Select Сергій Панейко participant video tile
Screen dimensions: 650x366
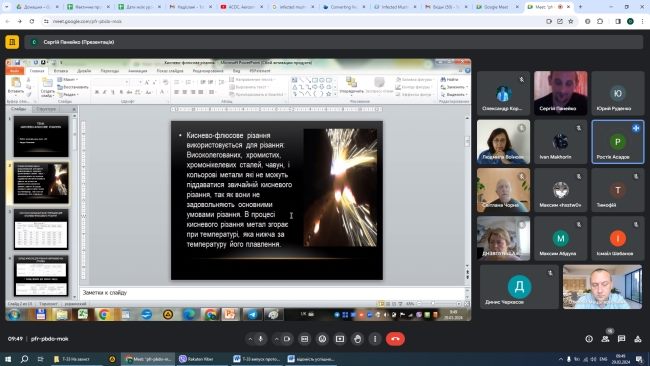(560, 93)
